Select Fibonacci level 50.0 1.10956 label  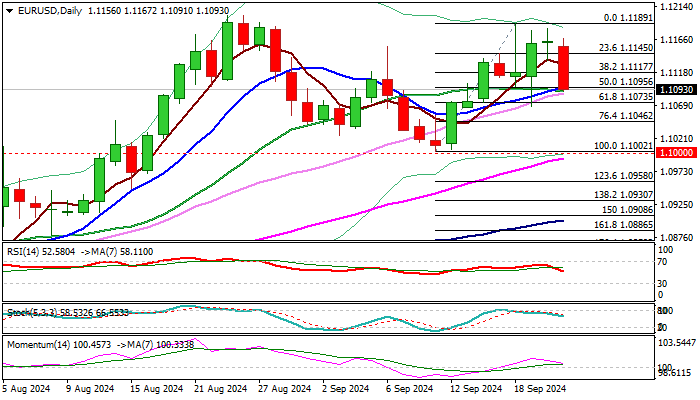626,82
